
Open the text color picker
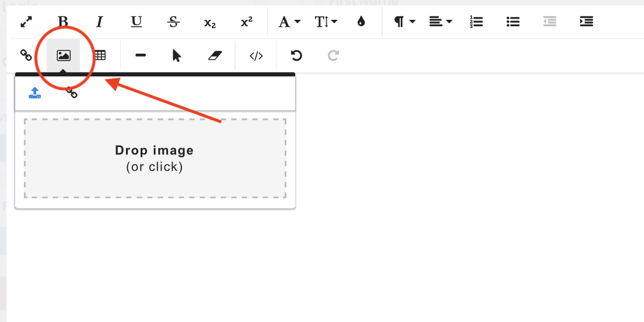pos(361,22)
